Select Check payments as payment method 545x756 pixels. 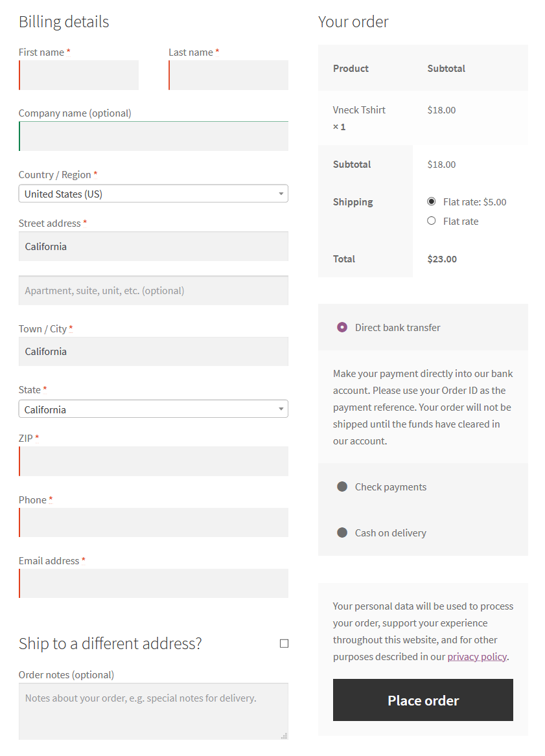[x=342, y=487]
